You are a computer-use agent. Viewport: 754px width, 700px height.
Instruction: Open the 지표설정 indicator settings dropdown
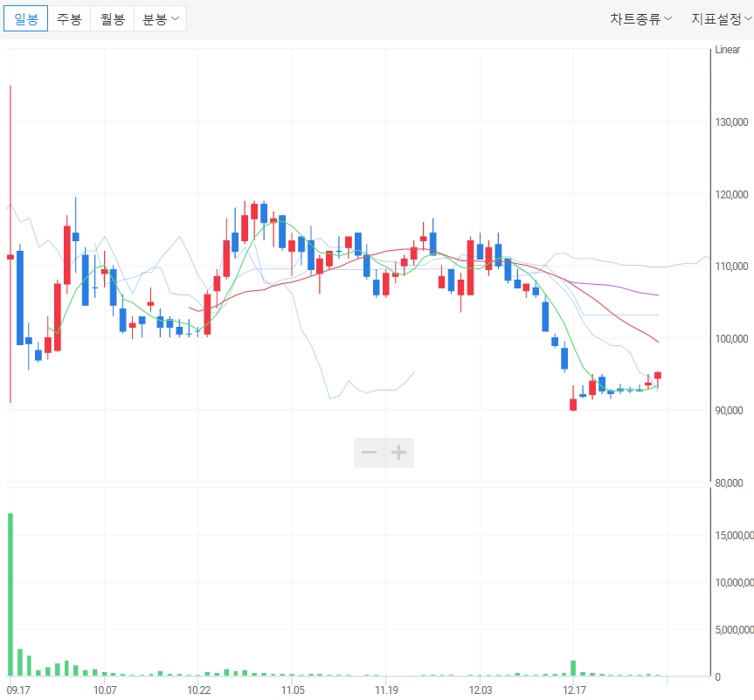click(722, 18)
